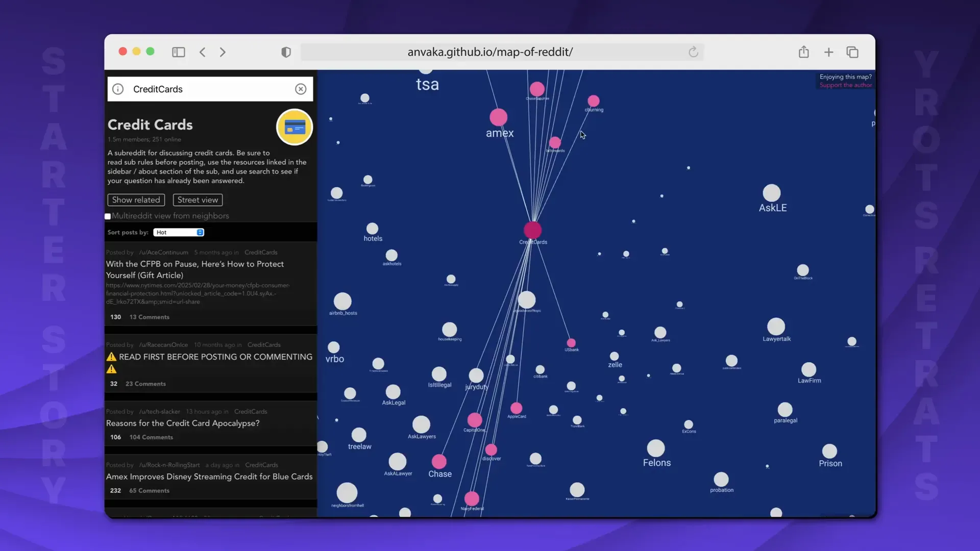Enable Multireddit view from neighbors checkbox
The image size is (980, 551).
tap(108, 216)
